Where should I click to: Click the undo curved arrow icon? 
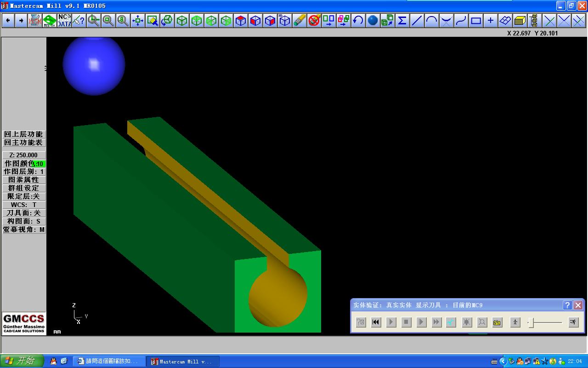pos(358,20)
